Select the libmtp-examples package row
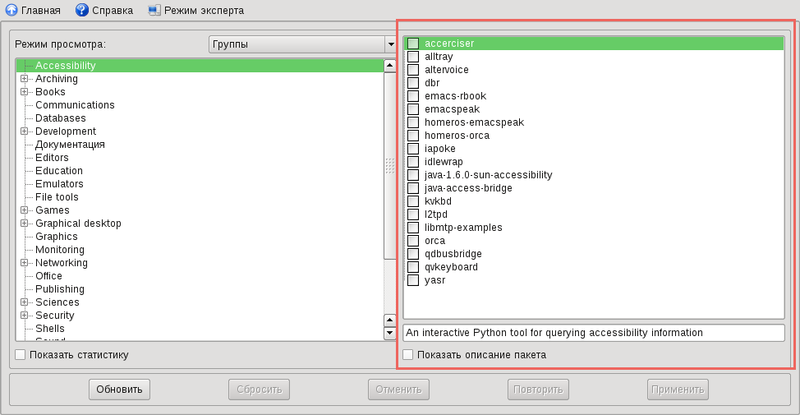Screen dimensions: 800x415 [x=594, y=228]
